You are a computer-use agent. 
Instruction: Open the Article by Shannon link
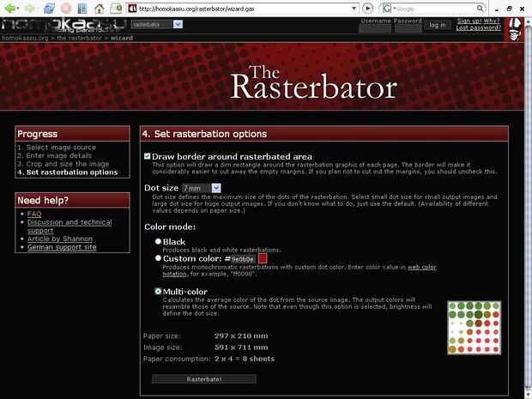[60, 239]
